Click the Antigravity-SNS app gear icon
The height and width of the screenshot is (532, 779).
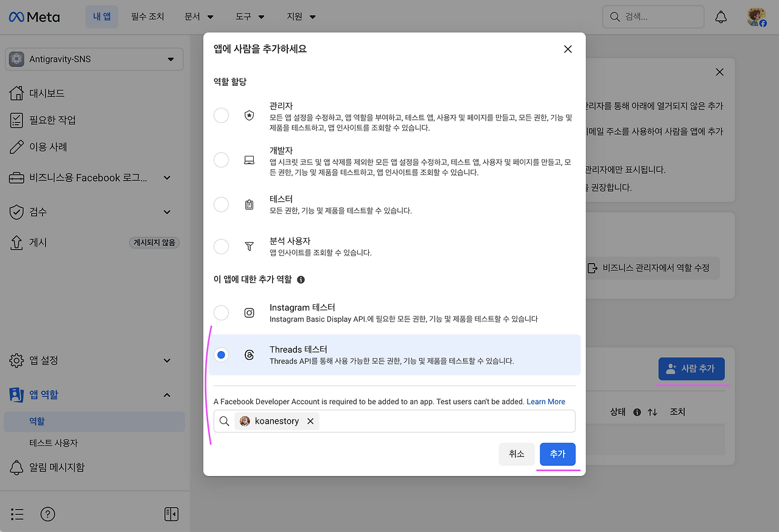(17, 60)
